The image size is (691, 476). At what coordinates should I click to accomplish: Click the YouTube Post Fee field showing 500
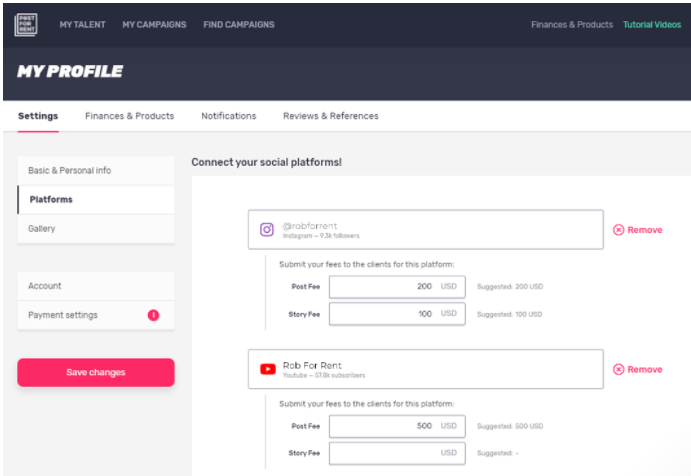[397, 426]
